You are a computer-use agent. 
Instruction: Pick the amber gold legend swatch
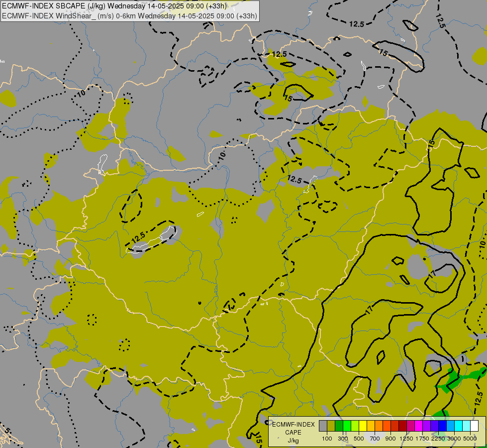(x=371, y=426)
